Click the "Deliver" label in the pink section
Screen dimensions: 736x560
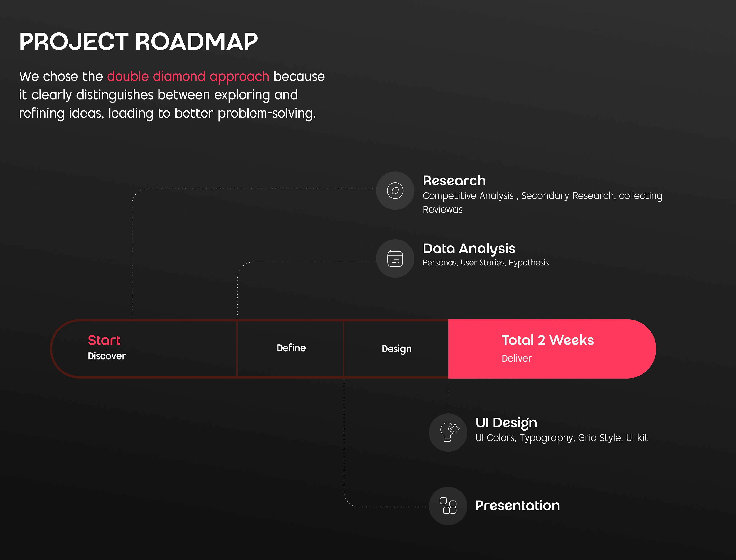pos(516,358)
